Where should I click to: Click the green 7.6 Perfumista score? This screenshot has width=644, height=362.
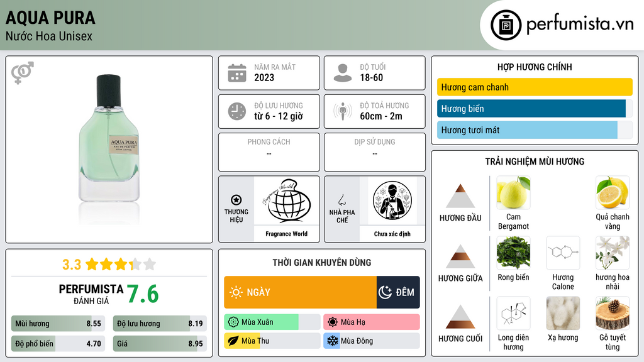coord(143,294)
